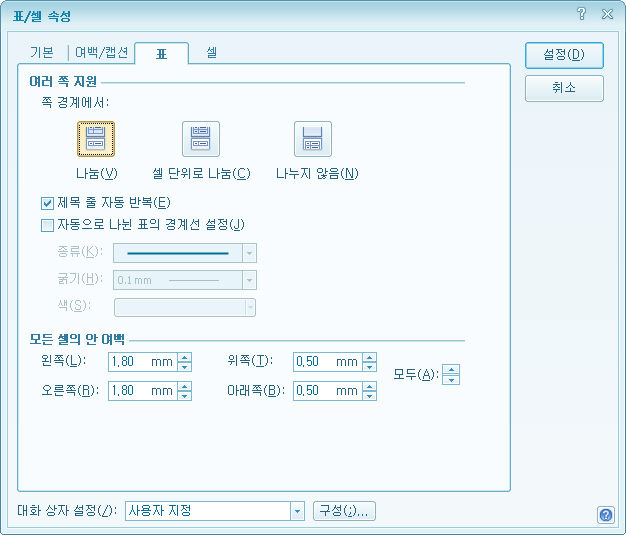Click the 설정 button
626x535 pixels.
click(x=564, y=53)
